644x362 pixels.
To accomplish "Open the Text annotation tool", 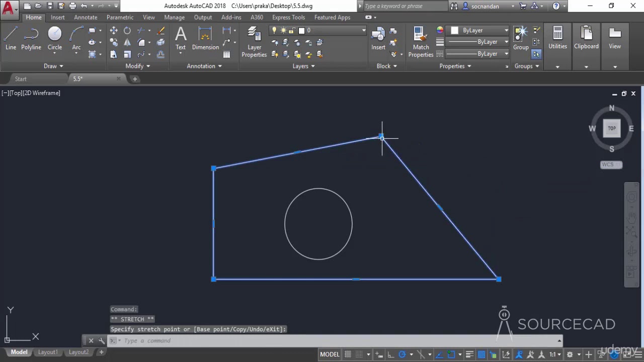I will tap(181, 38).
